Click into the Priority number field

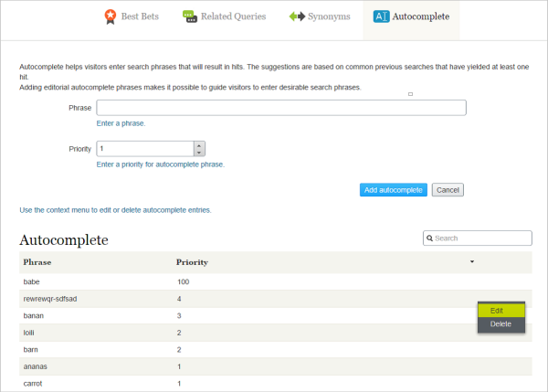[x=144, y=148]
